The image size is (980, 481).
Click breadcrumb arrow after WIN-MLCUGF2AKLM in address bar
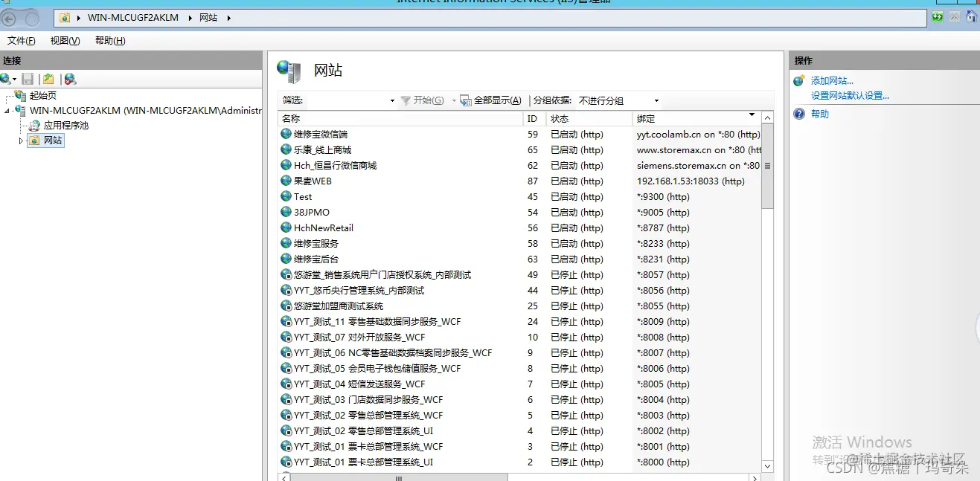(x=189, y=18)
